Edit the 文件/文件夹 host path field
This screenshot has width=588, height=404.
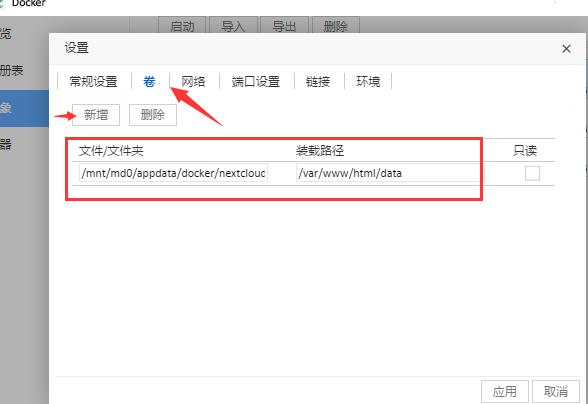174,173
